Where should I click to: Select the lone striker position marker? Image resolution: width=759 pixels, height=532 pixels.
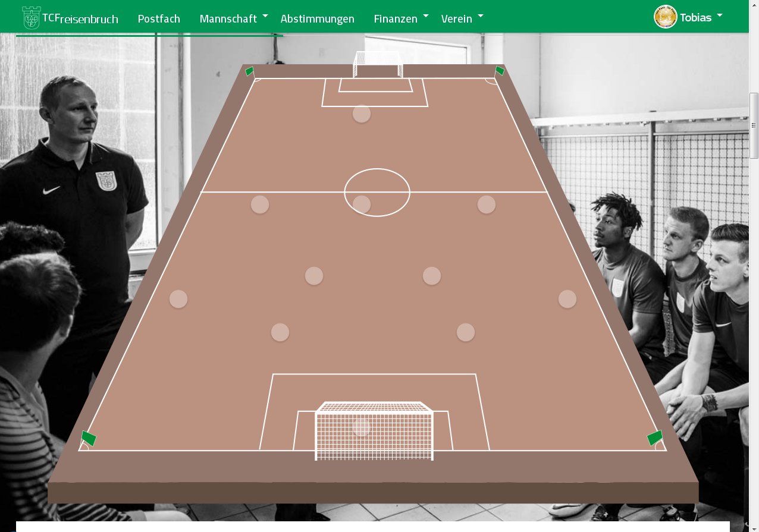pos(362,114)
